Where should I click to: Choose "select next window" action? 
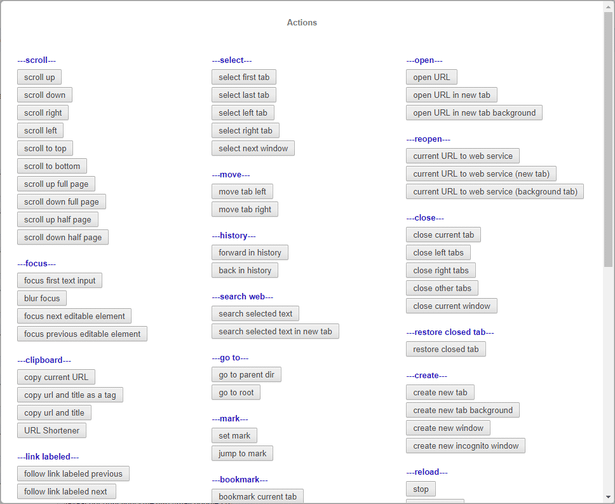(253, 148)
